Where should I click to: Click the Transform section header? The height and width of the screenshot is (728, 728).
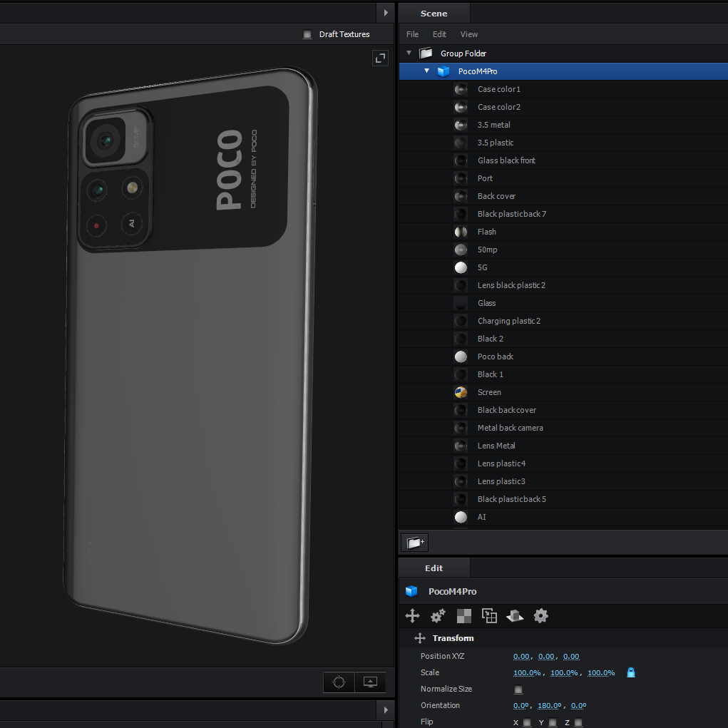pos(453,638)
